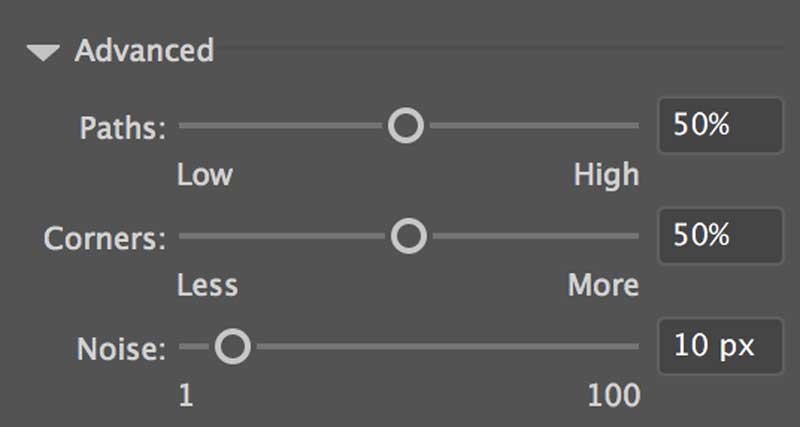
Task: Click the Noise label
Action: 120,349
